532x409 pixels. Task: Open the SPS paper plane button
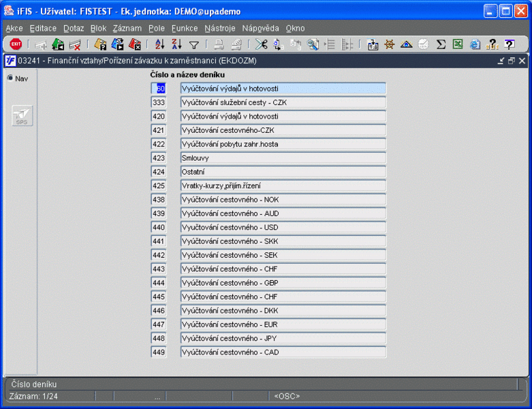pos(22,116)
